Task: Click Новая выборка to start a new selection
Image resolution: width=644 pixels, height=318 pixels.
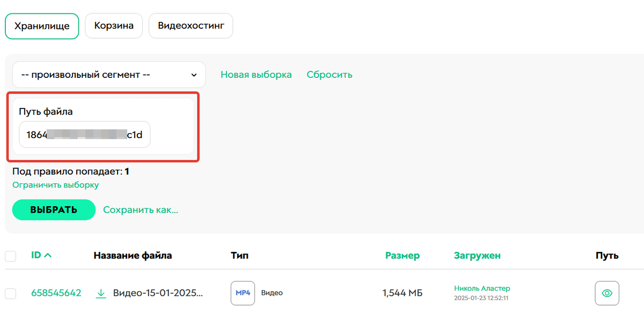Action: 256,74
